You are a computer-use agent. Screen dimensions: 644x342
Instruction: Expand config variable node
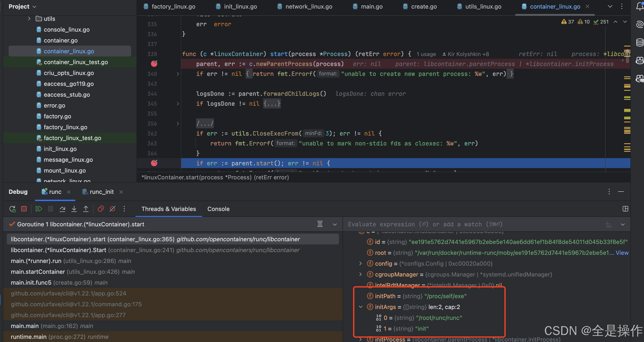coord(360,263)
